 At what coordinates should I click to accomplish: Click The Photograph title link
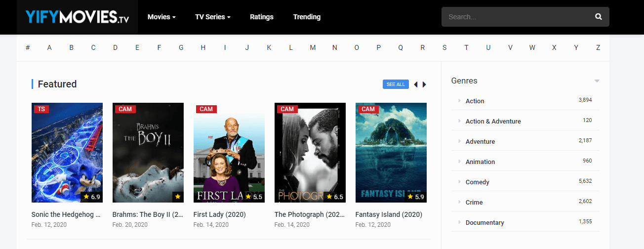click(x=310, y=215)
